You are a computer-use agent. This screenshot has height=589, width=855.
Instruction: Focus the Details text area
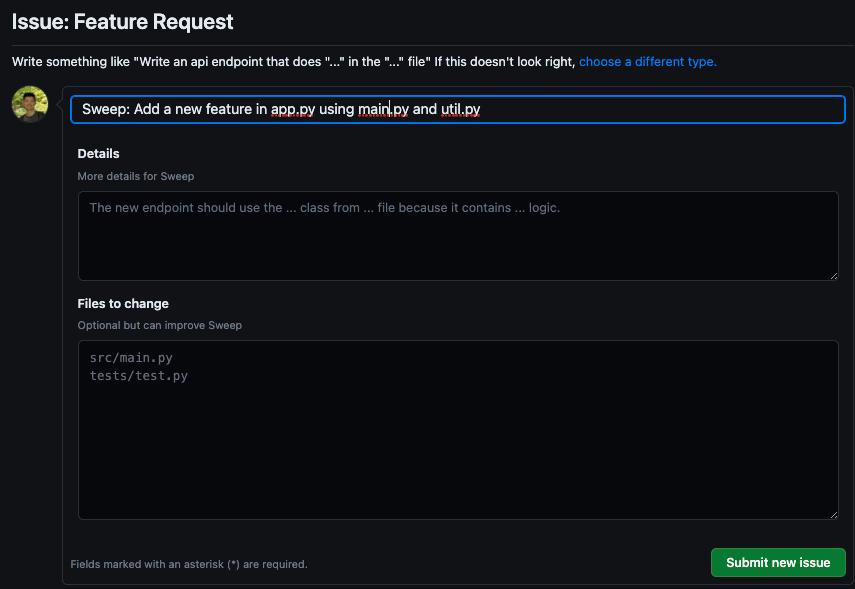pyautogui.click(x=458, y=236)
